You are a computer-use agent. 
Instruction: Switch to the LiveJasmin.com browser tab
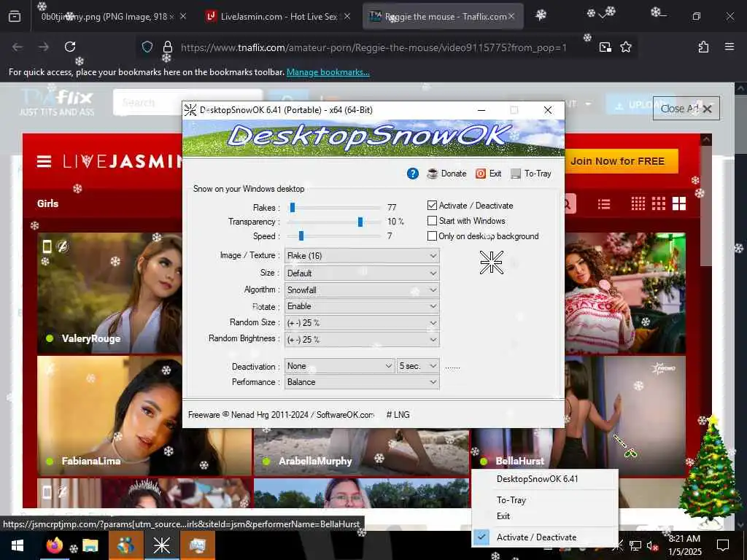pos(279,16)
